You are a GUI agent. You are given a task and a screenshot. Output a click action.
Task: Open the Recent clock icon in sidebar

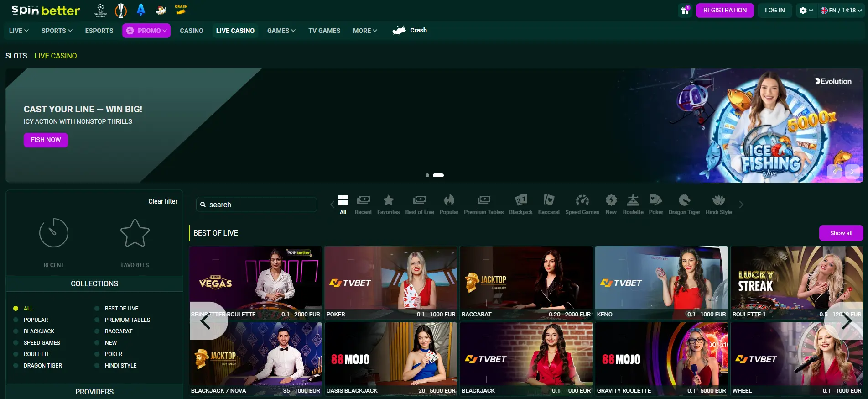pyautogui.click(x=54, y=233)
